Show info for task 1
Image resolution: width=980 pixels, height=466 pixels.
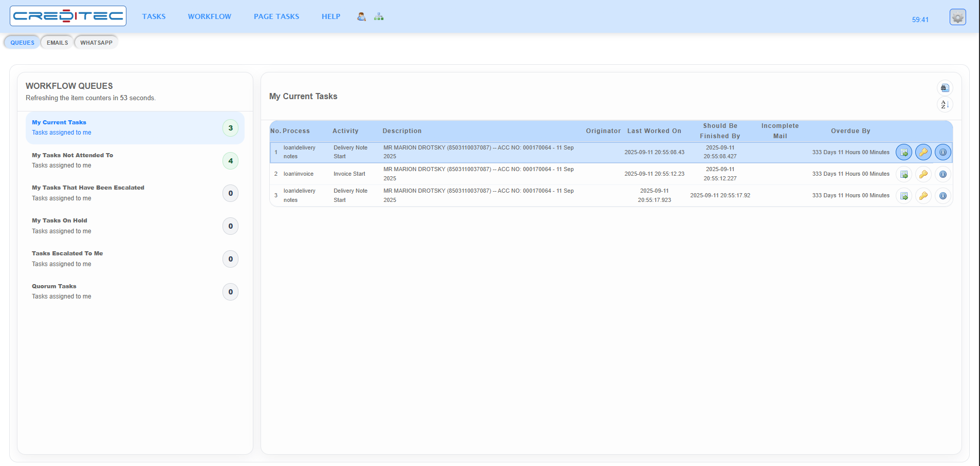943,152
